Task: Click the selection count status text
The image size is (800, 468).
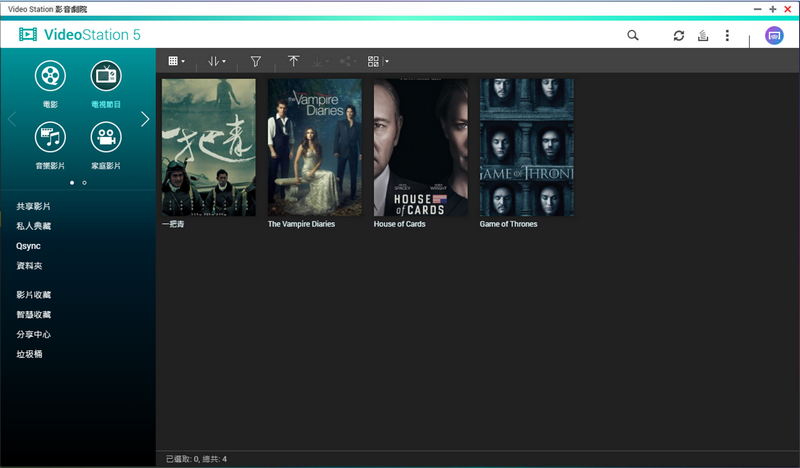Action: tap(196, 459)
